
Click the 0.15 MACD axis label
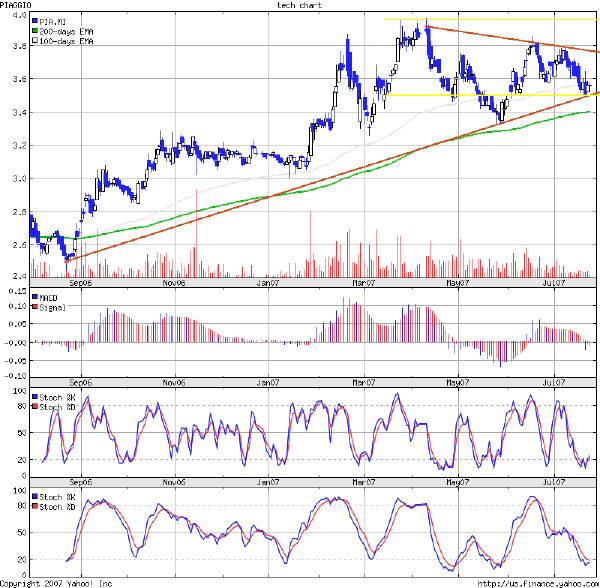coord(18,291)
